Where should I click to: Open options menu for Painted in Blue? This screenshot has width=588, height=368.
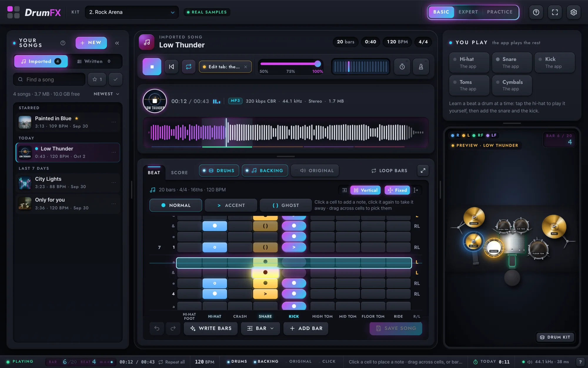[114, 122]
